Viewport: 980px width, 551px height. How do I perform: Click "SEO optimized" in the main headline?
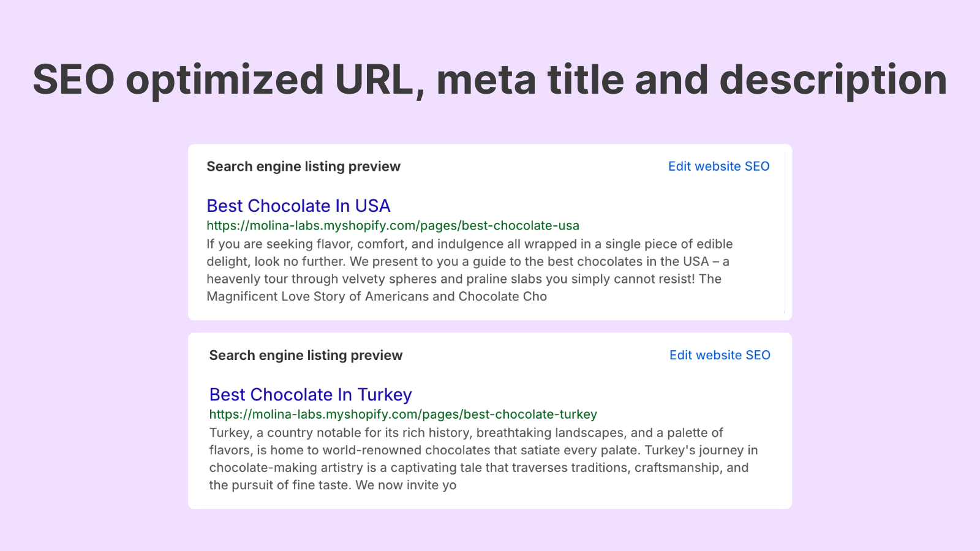pyautogui.click(x=178, y=80)
